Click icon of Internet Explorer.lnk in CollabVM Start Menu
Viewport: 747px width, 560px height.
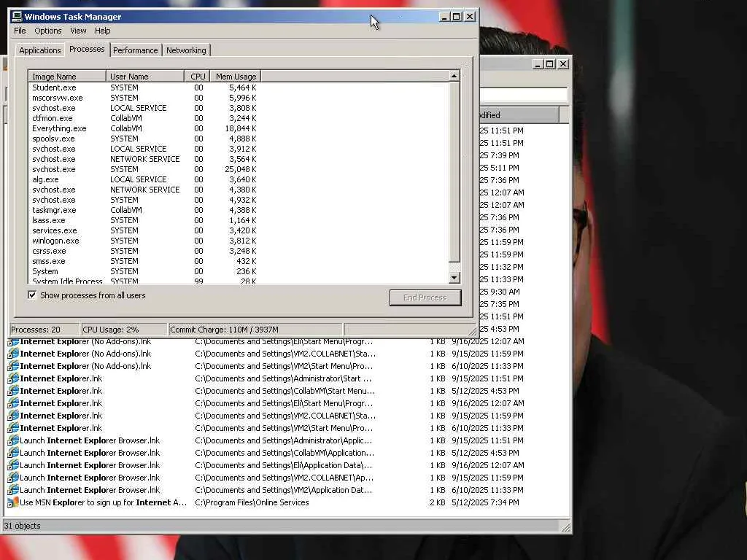coord(13,391)
